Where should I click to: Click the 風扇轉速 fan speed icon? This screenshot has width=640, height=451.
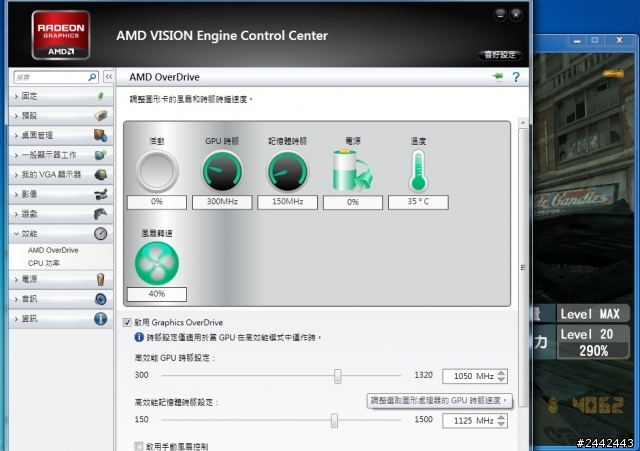click(x=157, y=263)
